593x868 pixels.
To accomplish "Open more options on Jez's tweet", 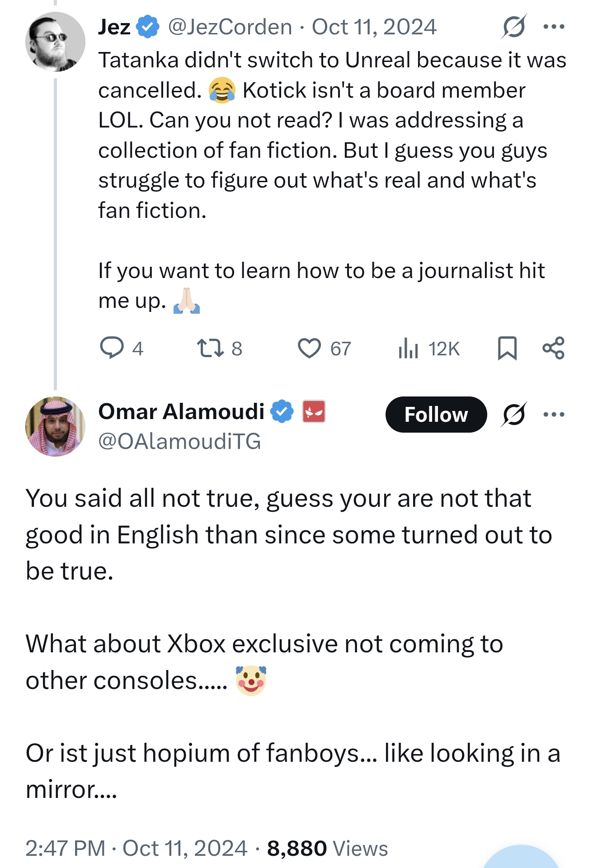I will [x=554, y=27].
